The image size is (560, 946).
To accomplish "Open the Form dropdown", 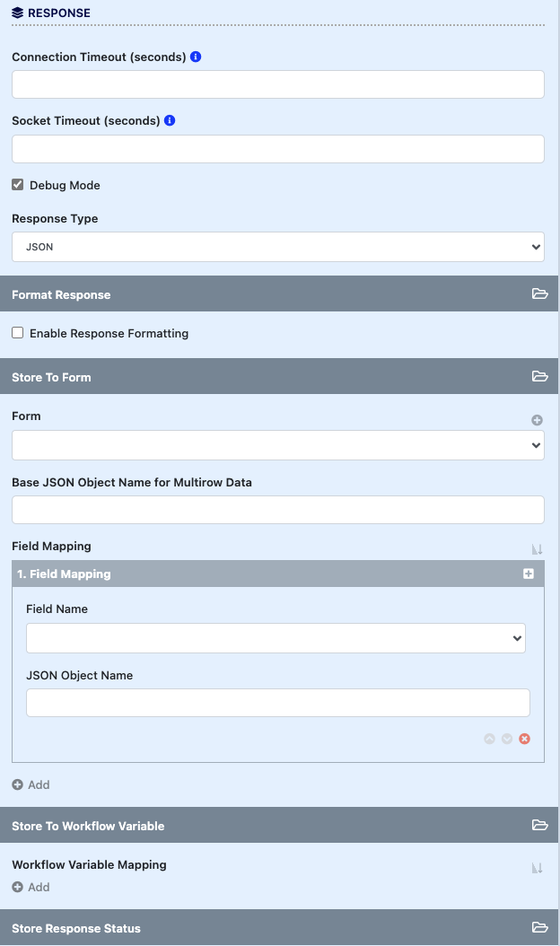I will point(278,445).
